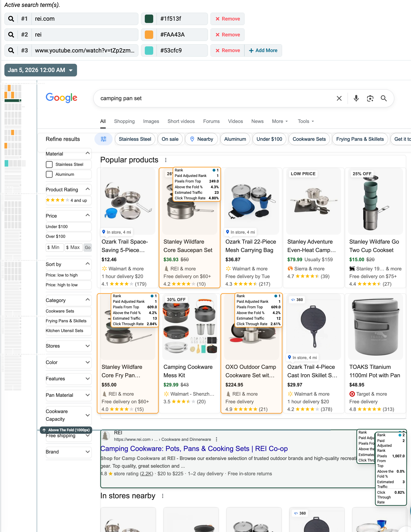
Task: Open three-dot menu next to In stores nearby
Action: pos(163,496)
